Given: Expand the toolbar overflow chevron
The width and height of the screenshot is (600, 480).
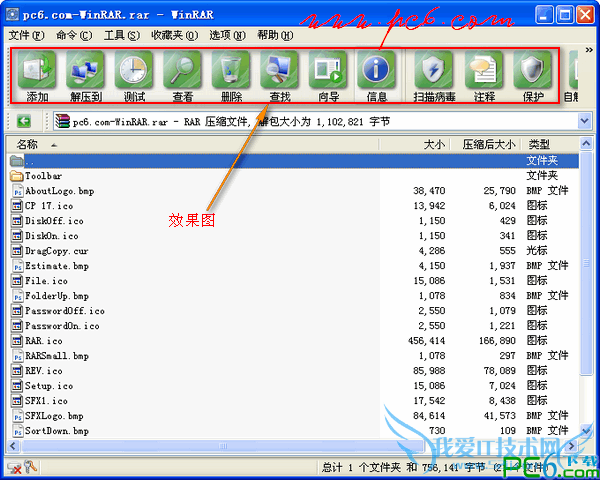Looking at the screenshot, I should click(589, 50).
